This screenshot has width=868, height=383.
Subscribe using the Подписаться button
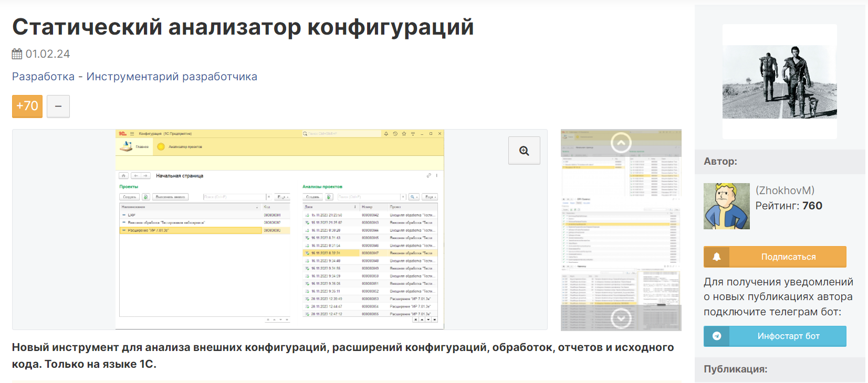click(x=775, y=257)
